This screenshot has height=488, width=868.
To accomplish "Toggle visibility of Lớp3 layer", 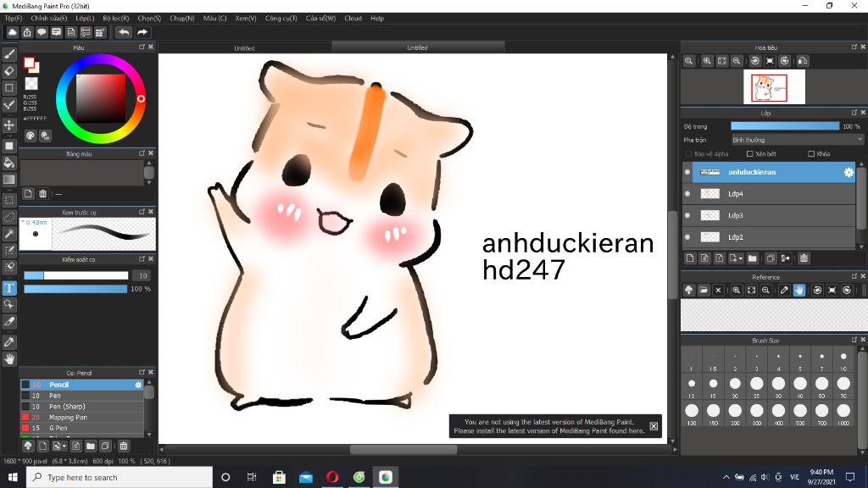I will click(687, 215).
